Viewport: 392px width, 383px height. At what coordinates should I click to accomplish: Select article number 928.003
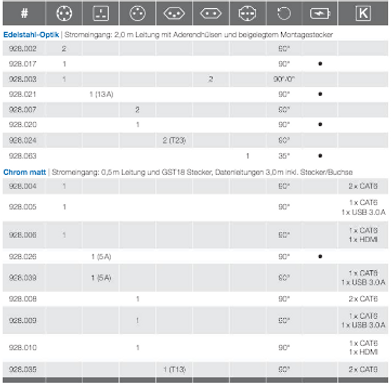23,79
